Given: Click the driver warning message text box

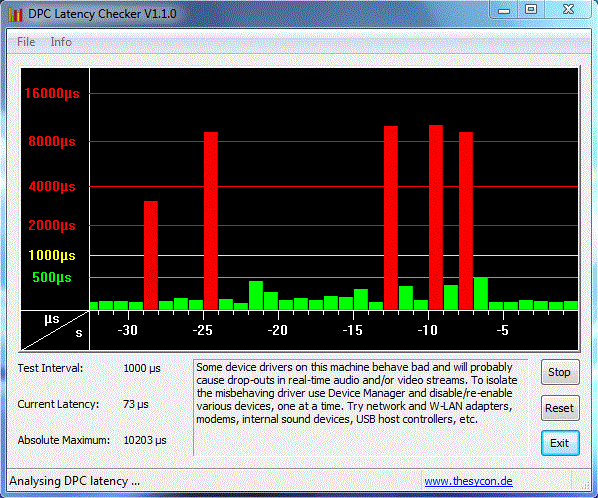Looking at the screenshot, I should coord(361,407).
